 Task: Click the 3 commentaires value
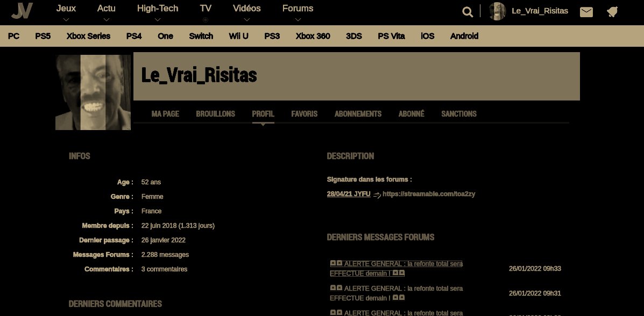pyautogui.click(x=164, y=269)
